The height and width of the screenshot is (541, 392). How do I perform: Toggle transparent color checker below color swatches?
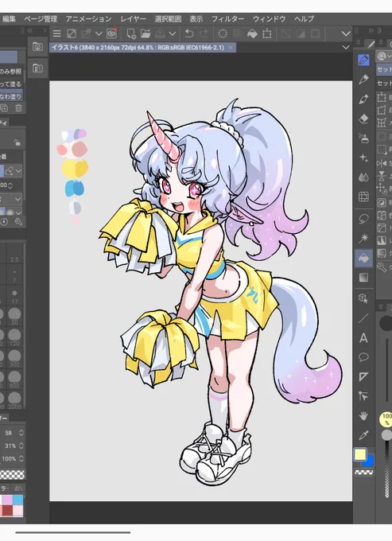[x=363, y=472]
